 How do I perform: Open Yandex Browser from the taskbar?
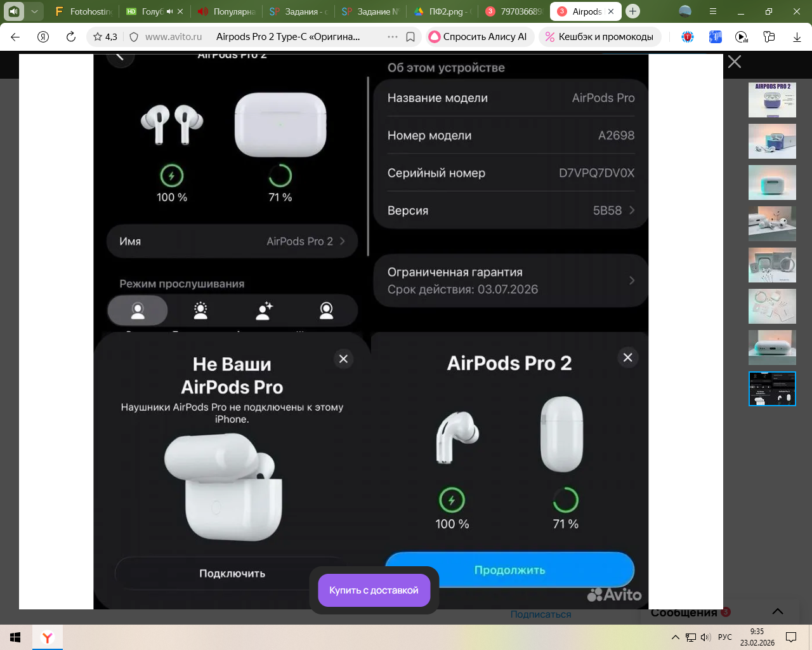click(48, 637)
